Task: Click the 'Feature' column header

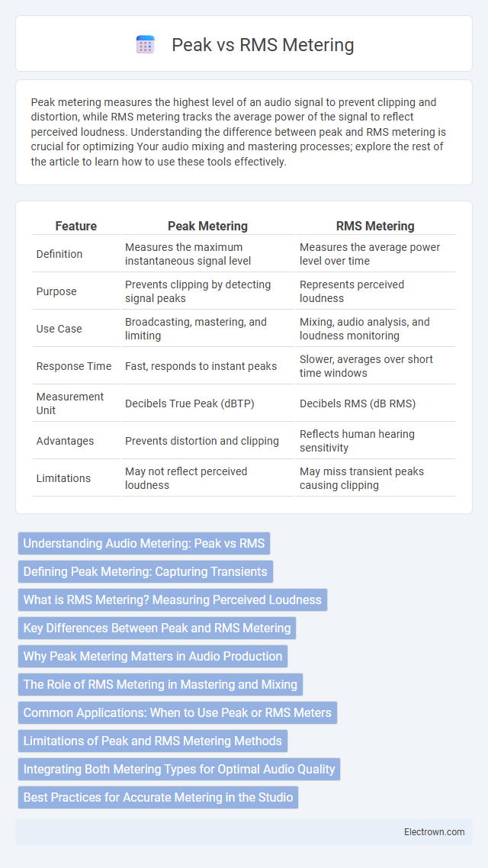Action: point(76,226)
